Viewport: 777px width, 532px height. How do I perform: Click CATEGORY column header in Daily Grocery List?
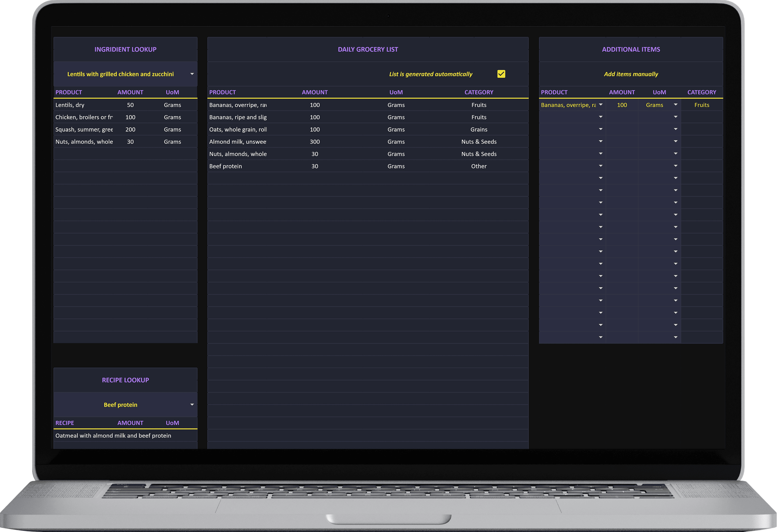478,92
